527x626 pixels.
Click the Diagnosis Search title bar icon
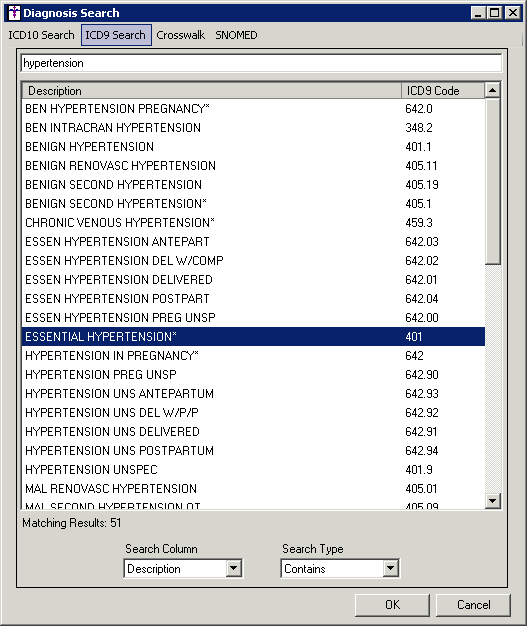click(14, 13)
